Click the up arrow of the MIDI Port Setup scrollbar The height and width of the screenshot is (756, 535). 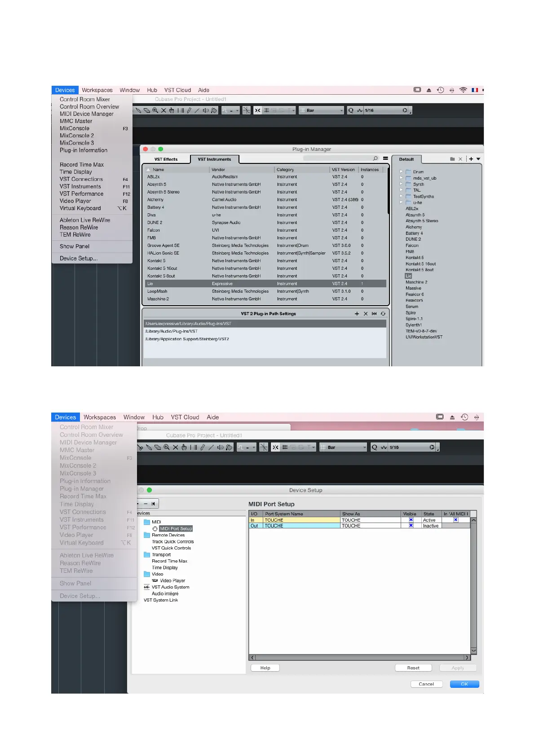[x=473, y=520]
